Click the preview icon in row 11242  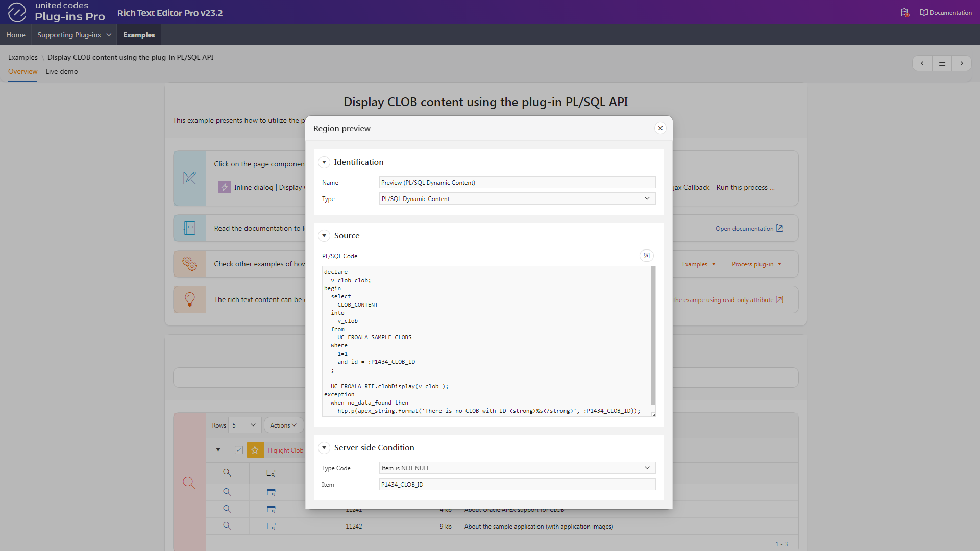point(271,526)
